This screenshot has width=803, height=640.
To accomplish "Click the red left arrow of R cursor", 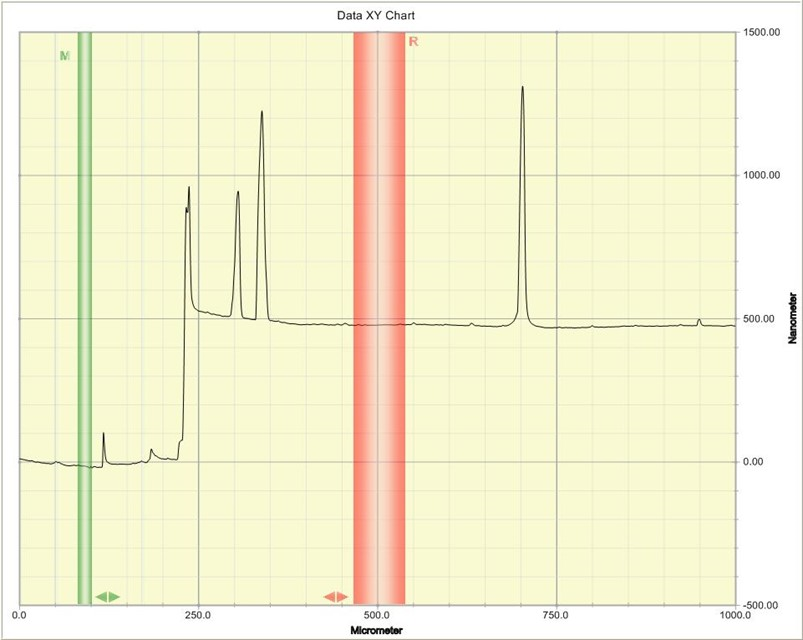I will pos(329,596).
